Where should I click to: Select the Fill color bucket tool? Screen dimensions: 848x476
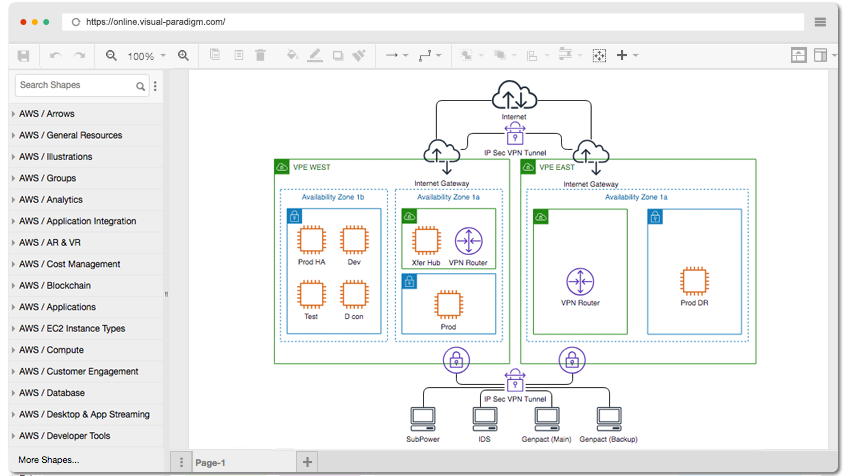tap(292, 55)
